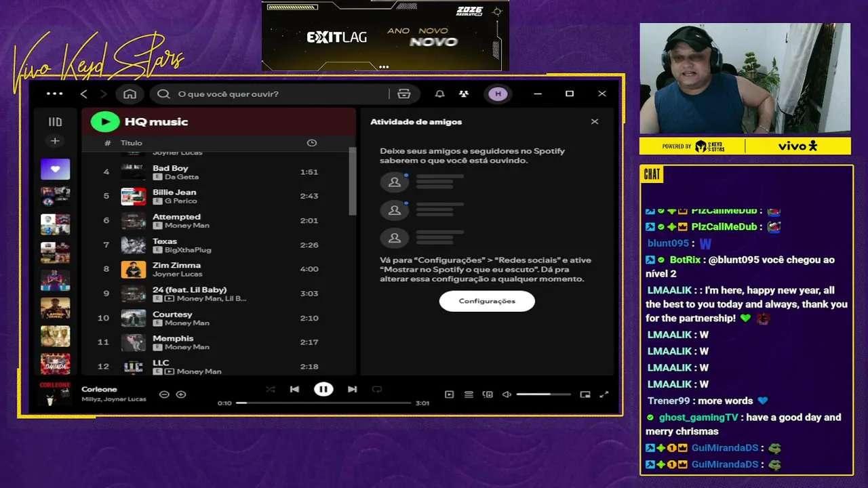Select the track 'Bad Boy'
The image size is (868, 488).
(170, 168)
